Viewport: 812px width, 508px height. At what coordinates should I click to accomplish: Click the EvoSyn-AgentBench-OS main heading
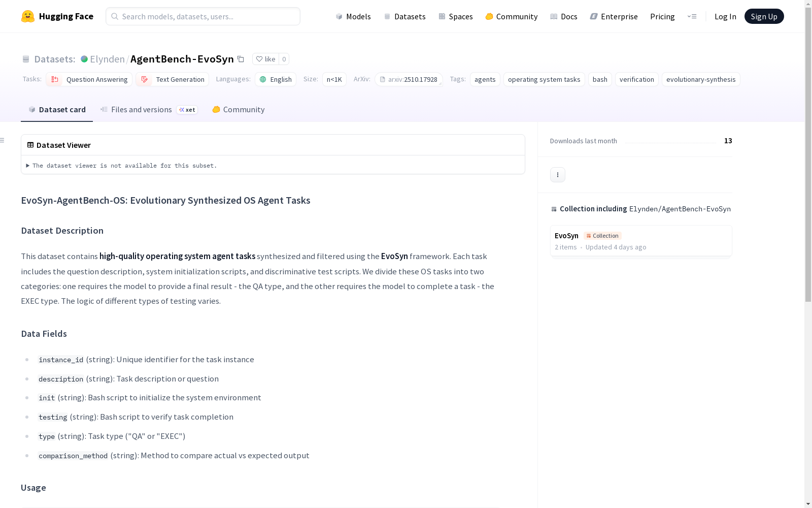tap(165, 200)
